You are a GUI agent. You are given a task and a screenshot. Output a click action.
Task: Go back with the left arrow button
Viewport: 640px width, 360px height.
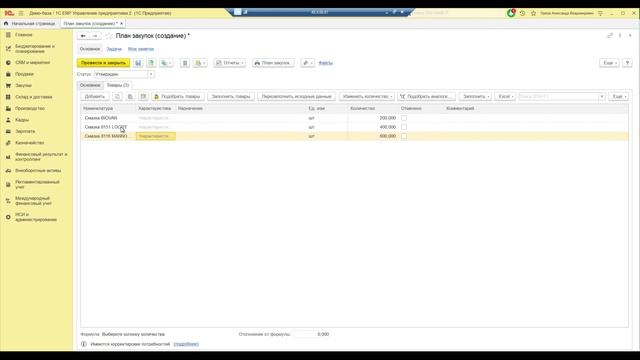coord(83,36)
